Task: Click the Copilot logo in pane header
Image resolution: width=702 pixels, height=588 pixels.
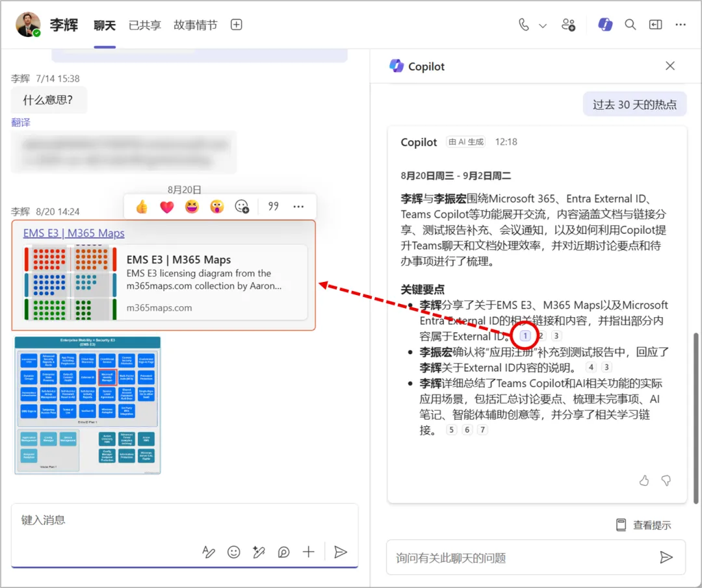Action: tap(396, 66)
